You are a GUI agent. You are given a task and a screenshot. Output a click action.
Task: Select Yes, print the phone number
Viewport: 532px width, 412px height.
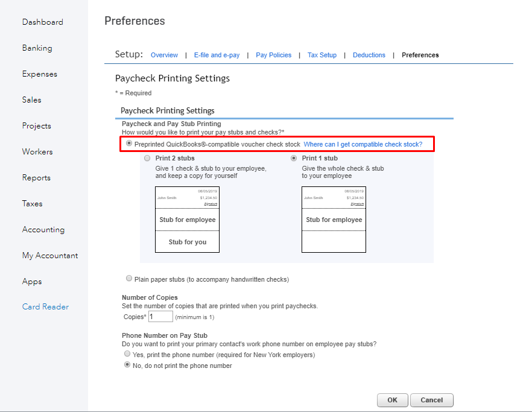pos(127,354)
